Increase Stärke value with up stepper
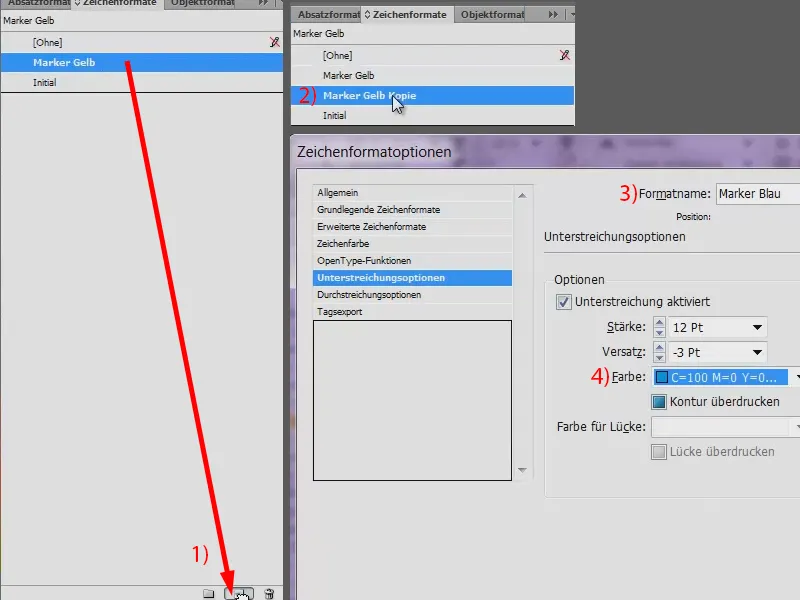Screen dimensions: 800x600 pos(659,322)
